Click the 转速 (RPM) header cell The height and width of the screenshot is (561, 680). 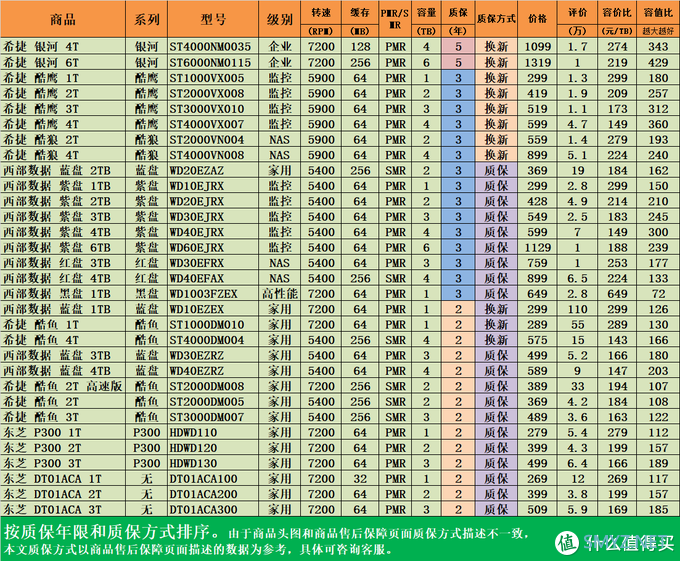click(x=321, y=19)
